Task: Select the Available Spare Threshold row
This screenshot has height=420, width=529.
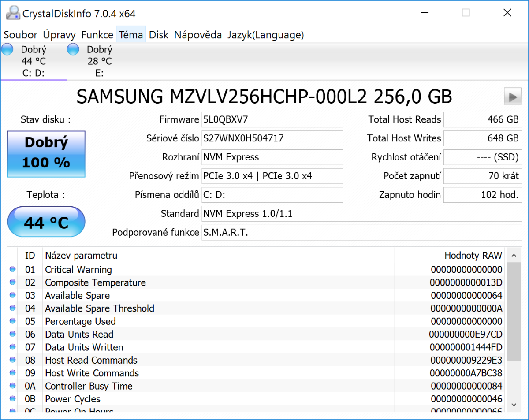Action: (x=100, y=308)
